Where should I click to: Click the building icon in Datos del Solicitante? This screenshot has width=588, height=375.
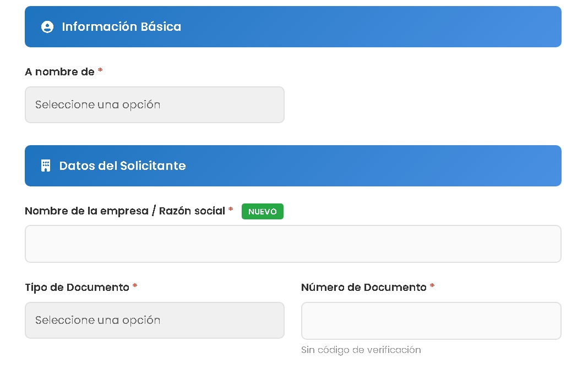tap(46, 166)
